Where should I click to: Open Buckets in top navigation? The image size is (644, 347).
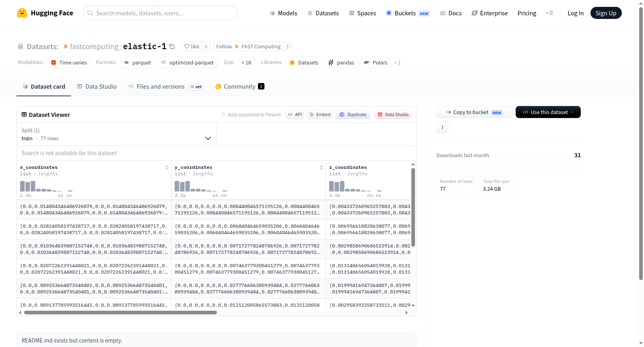(x=408, y=13)
